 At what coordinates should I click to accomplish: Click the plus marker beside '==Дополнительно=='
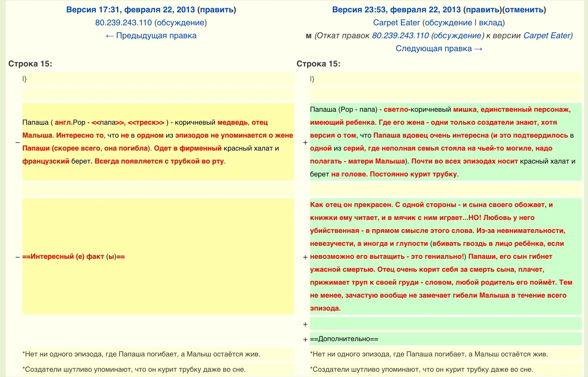pyautogui.click(x=305, y=339)
